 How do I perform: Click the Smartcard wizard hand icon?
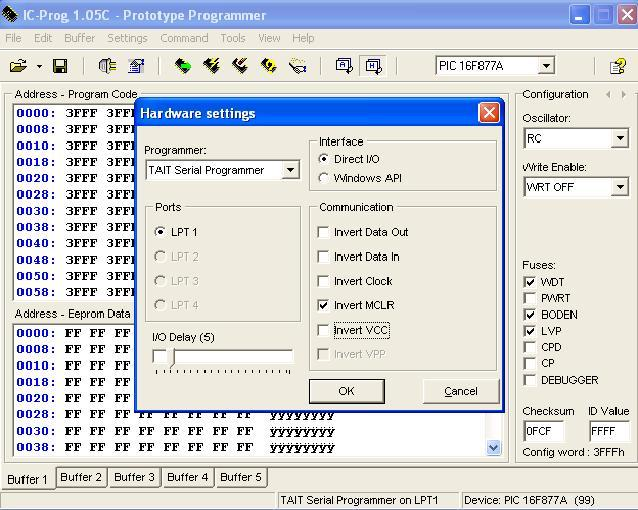coord(298,66)
